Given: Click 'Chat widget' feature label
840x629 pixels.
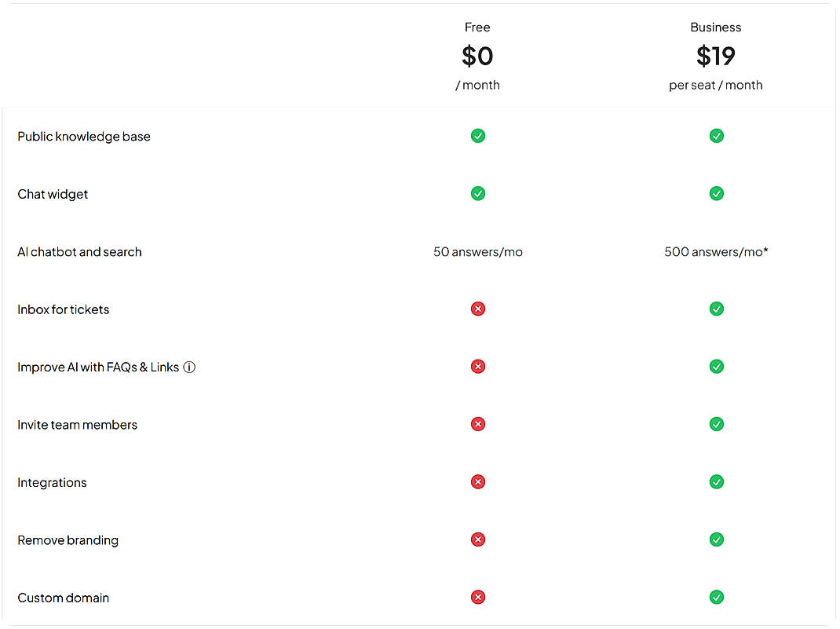Looking at the screenshot, I should click(x=53, y=195).
